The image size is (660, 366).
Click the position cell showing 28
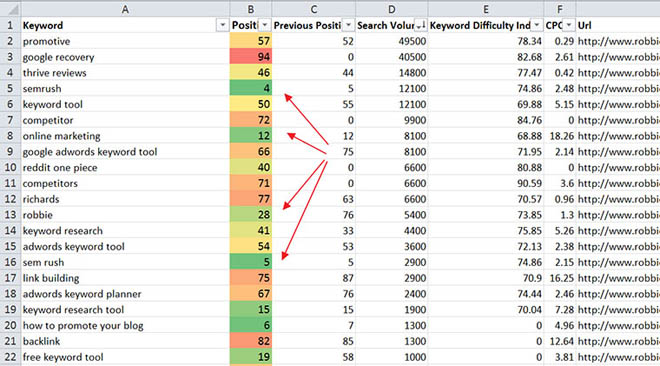250,215
